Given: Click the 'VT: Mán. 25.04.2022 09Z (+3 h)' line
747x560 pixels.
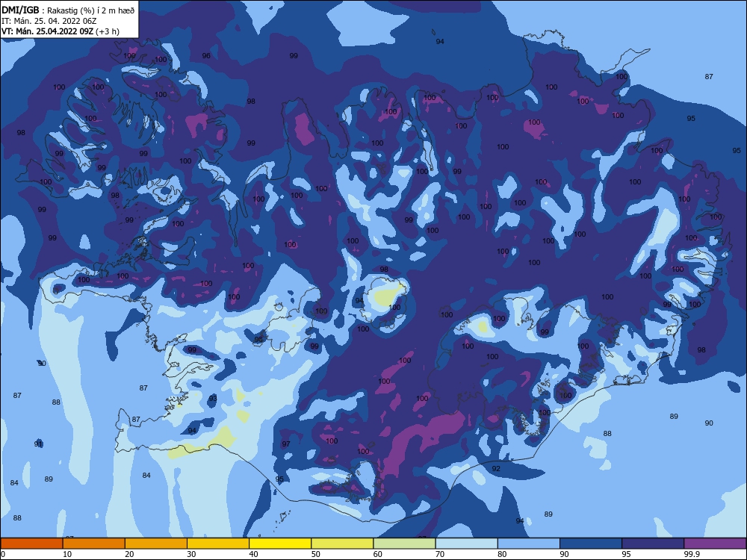Looking at the screenshot, I should point(61,31).
